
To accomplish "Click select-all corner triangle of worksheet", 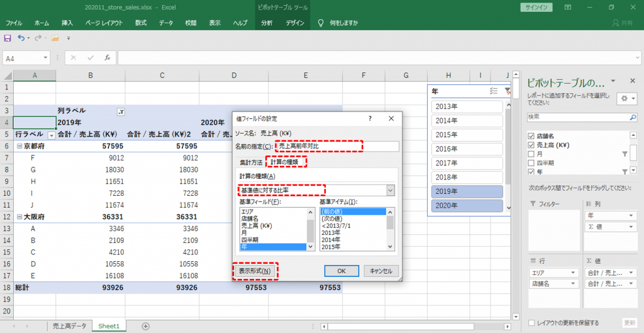I will coord(7,76).
